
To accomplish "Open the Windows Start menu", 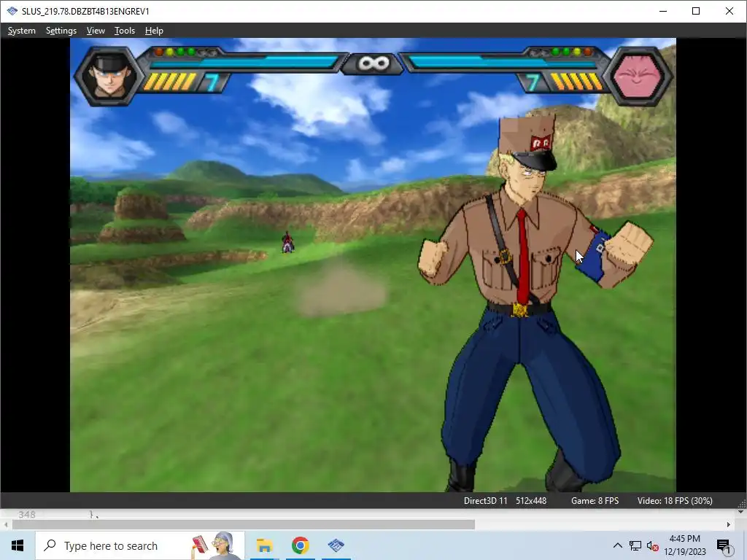I will coord(18,545).
